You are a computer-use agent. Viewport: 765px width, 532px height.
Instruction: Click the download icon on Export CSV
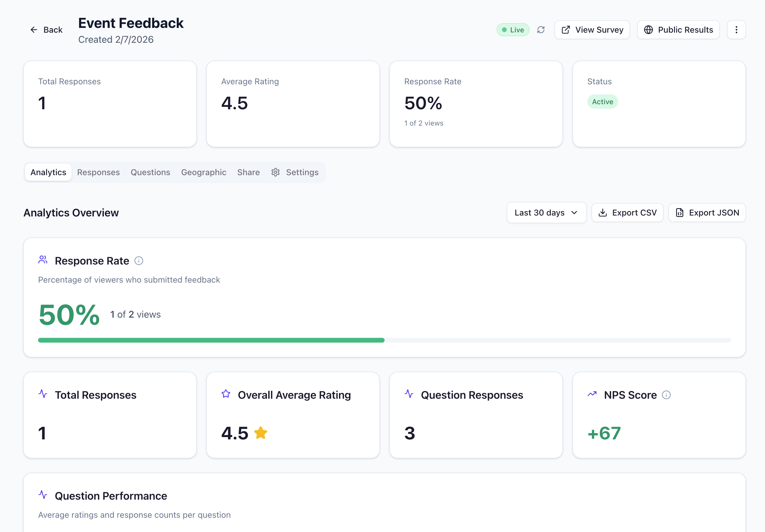pos(603,212)
